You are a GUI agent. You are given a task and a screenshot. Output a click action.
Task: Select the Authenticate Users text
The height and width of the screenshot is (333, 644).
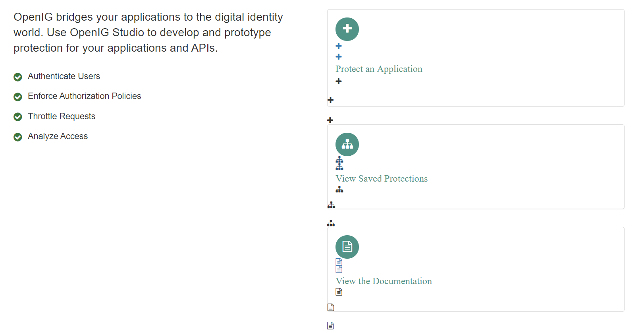[64, 76]
